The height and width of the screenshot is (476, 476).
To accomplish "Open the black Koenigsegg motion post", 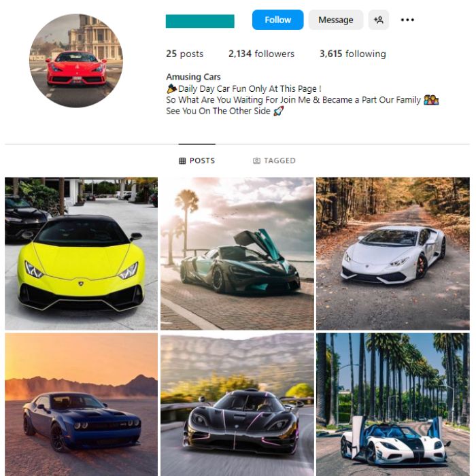I will [237, 405].
